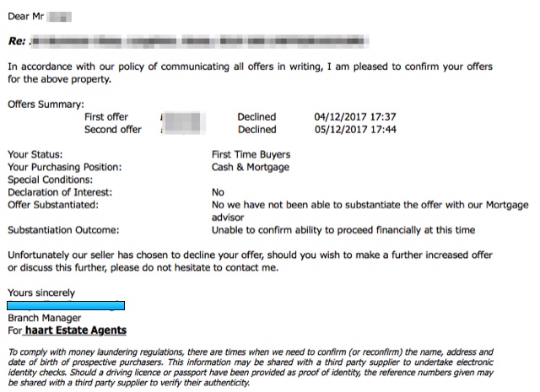The height and width of the screenshot is (392, 540).
Task: Click the date 05/12/2017 17:44
Action: click(354, 130)
